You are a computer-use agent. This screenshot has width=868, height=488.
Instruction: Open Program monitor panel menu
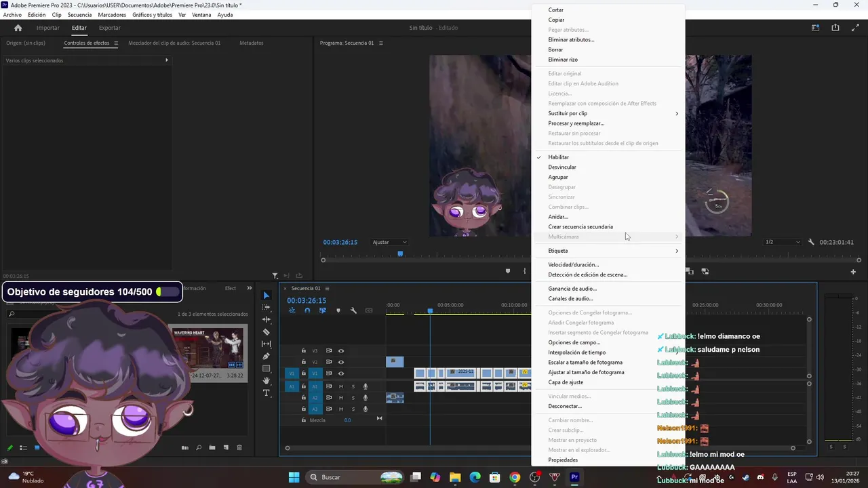point(381,43)
